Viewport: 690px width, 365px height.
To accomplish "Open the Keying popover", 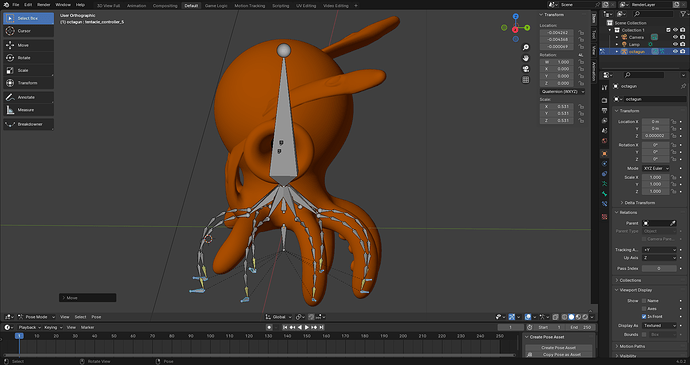I will pos(53,327).
